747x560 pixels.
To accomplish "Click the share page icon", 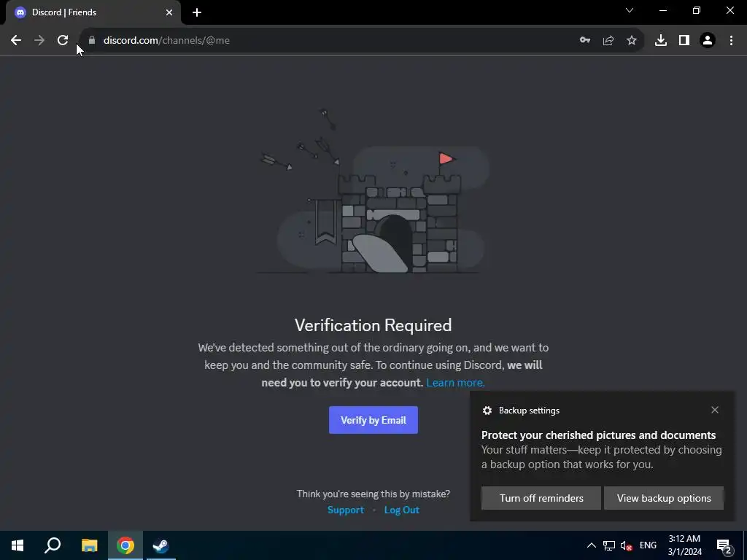I will pos(608,41).
